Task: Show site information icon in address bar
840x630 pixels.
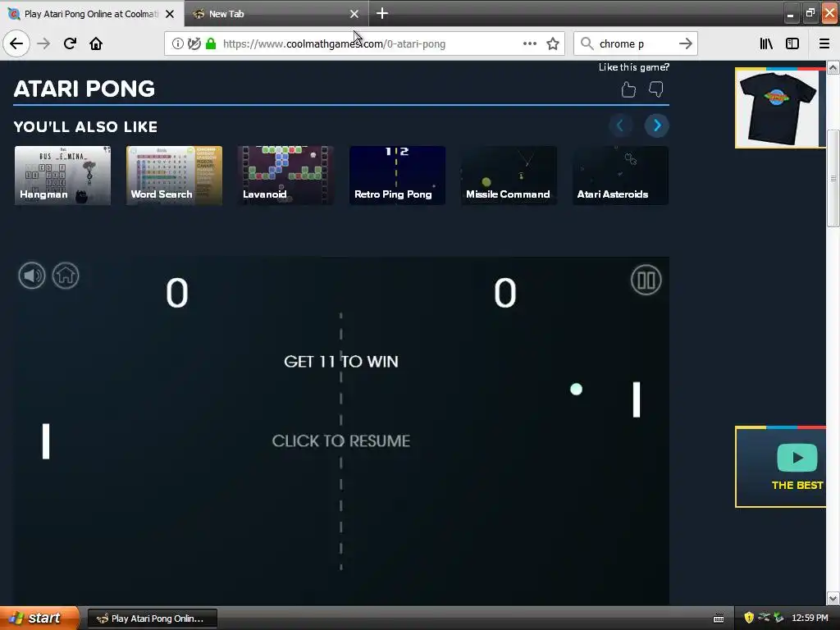Action: (177, 44)
